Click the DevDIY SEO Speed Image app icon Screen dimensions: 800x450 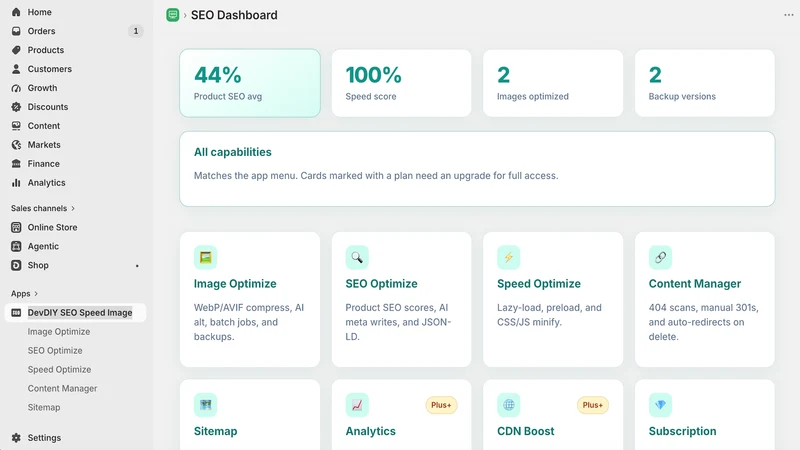pos(16,313)
